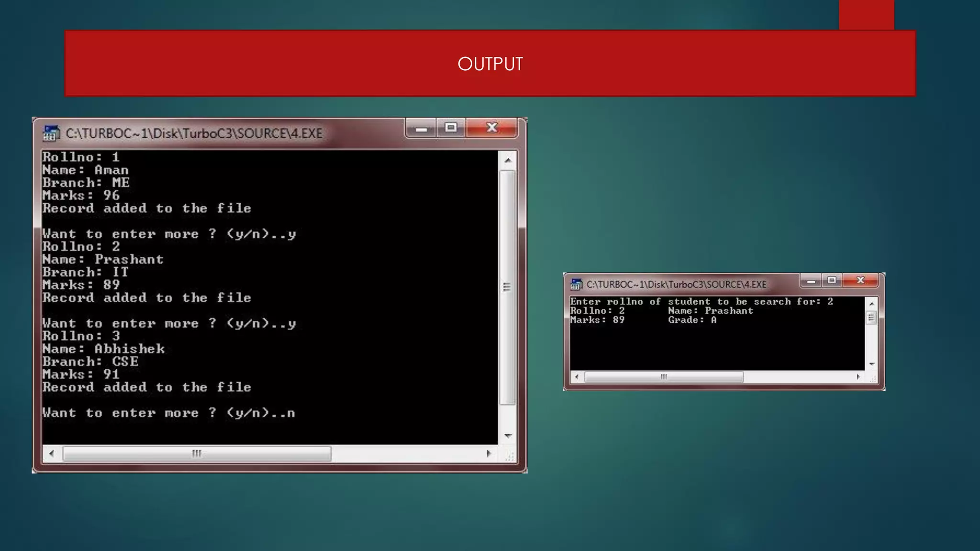Click right arrow of large console's horizontal scrollbar
Viewport: 980px width, 551px height.
coord(488,453)
